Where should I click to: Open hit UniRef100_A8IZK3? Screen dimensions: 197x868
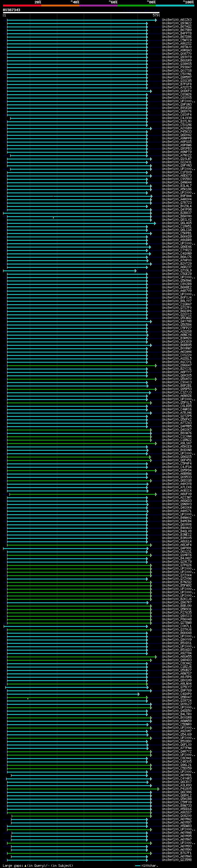click(177, 20)
